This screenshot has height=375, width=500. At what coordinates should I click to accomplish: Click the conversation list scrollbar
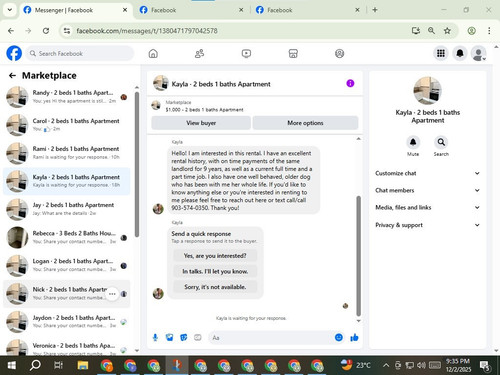(x=137, y=164)
